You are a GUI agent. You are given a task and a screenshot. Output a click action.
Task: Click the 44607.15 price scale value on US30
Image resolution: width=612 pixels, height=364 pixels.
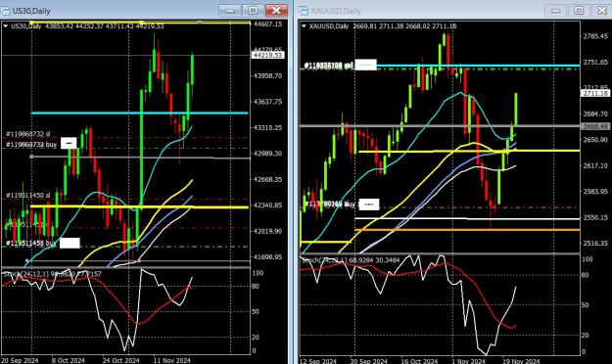(267, 24)
